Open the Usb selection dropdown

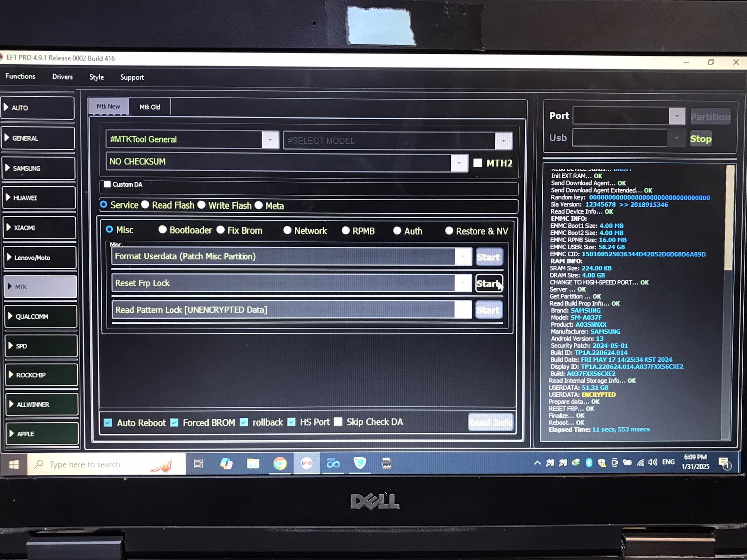(x=676, y=138)
